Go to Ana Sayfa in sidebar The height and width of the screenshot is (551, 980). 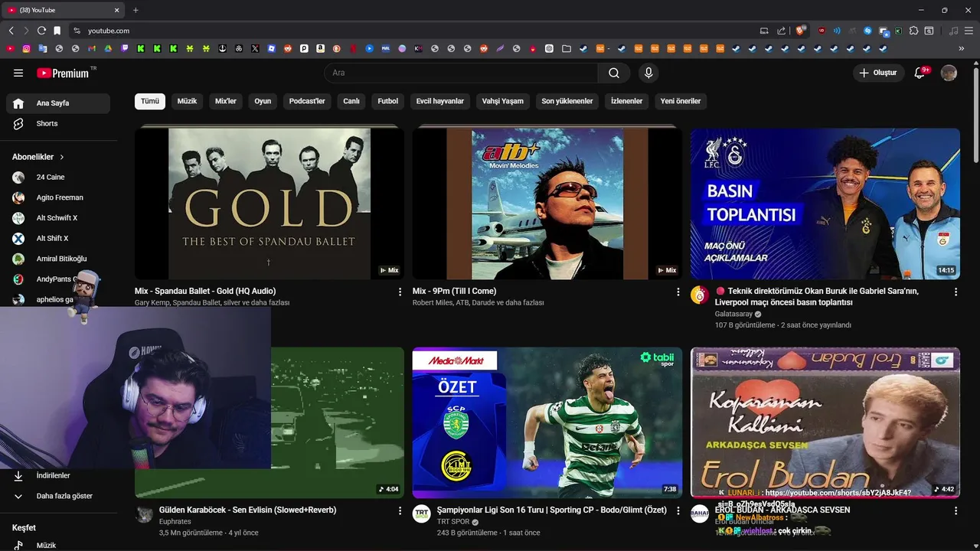(58, 103)
